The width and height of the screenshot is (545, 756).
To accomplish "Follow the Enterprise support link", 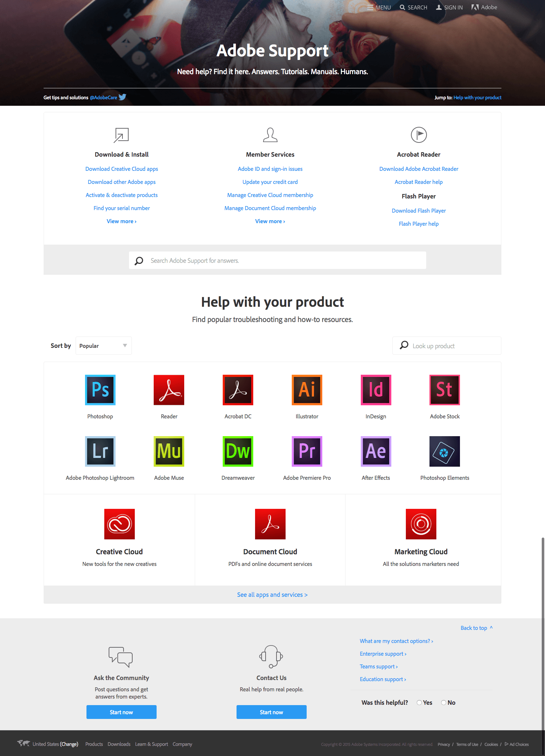I will pyautogui.click(x=383, y=654).
